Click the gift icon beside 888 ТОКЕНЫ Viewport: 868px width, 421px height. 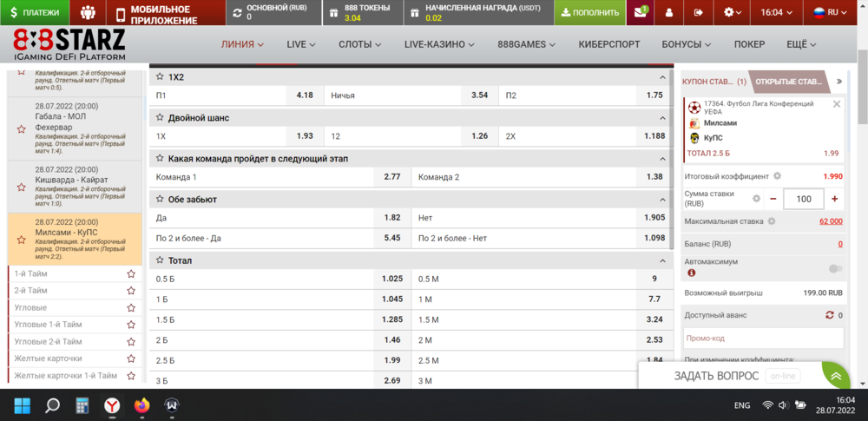(x=333, y=13)
